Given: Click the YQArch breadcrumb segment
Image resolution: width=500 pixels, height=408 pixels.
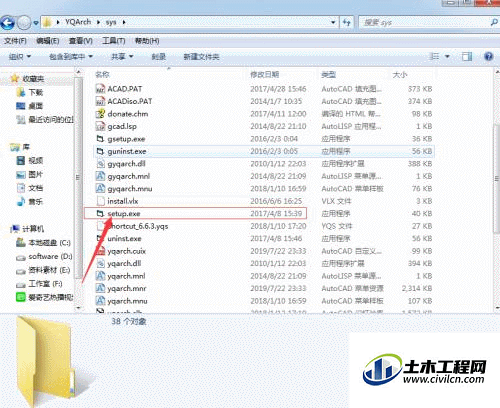Looking at the screenshot, I should click(78, 22).
